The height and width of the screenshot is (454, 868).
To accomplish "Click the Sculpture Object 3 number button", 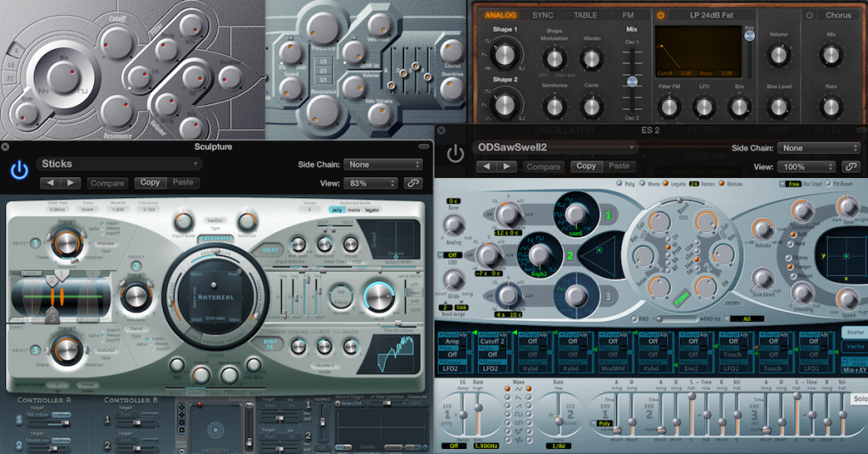I will [35, 350].
